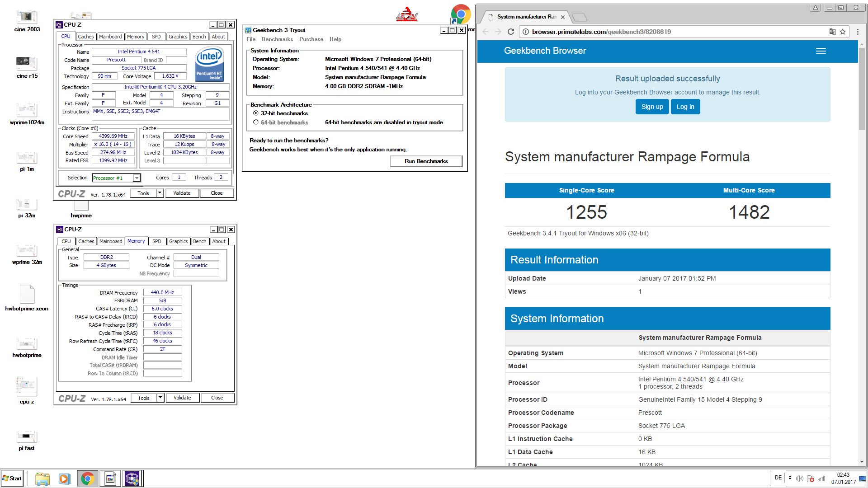The image size is (868, 488).
Task: Click the network signal tray icon
Action: [x=821, y=479]
